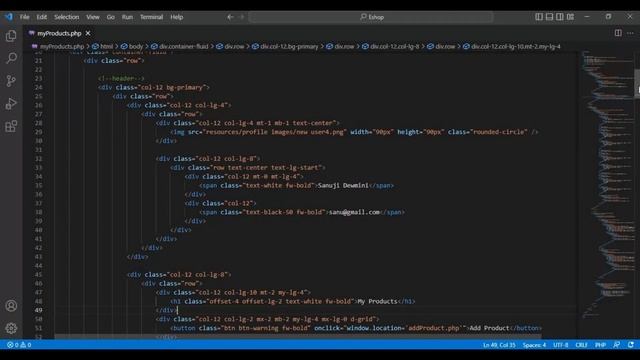Click Ln 49, Col 35 in status bar
The image size is (640, 360).
(499, 345)
